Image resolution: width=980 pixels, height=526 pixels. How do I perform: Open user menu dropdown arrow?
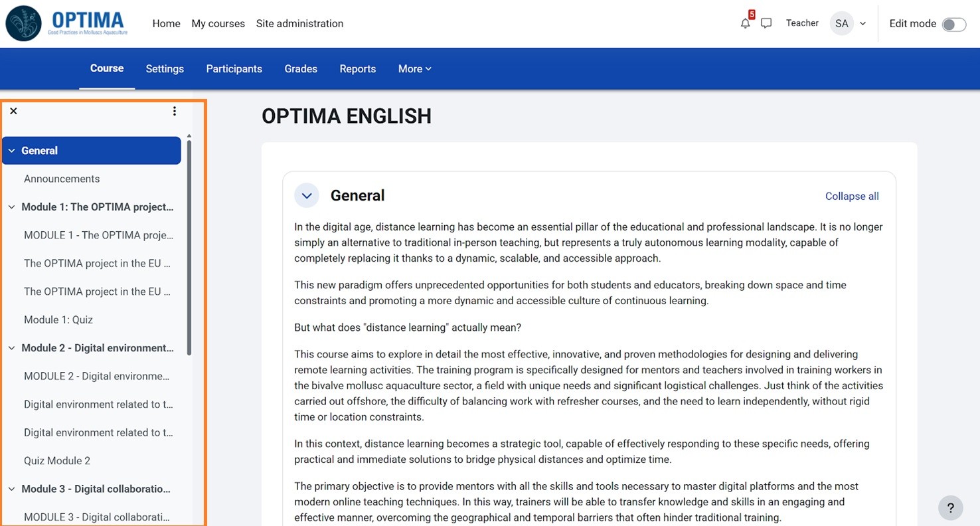pyautogui.click(x=863, y=24)
